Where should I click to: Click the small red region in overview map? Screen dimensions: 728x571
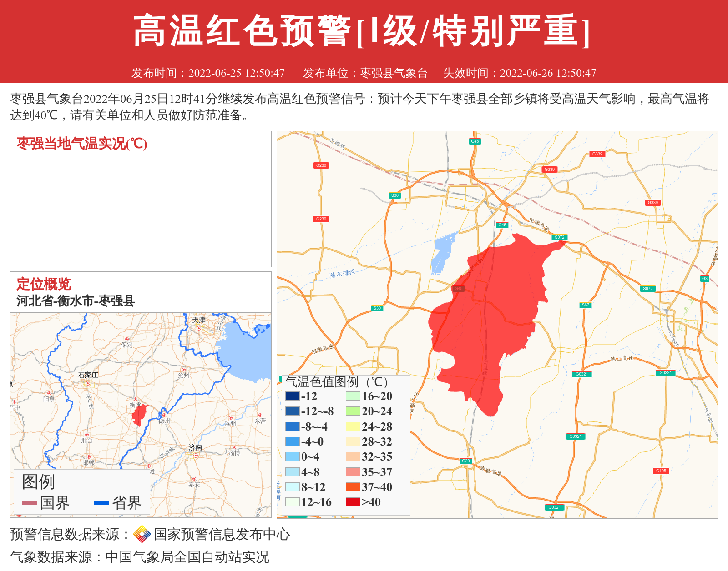pos(139,415)
